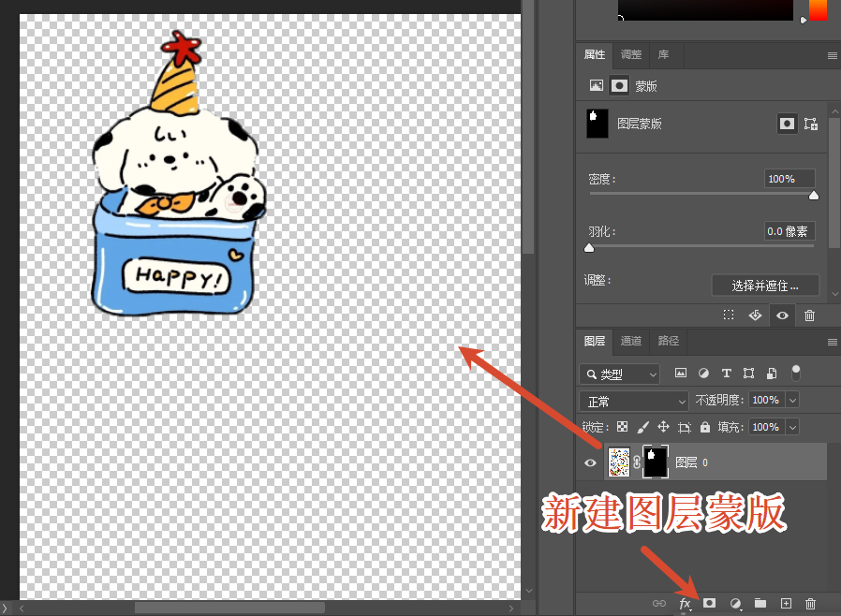Screen dimensions: 841x616
Task: Open the layer styles fx menu
Action: click(685, 604)
